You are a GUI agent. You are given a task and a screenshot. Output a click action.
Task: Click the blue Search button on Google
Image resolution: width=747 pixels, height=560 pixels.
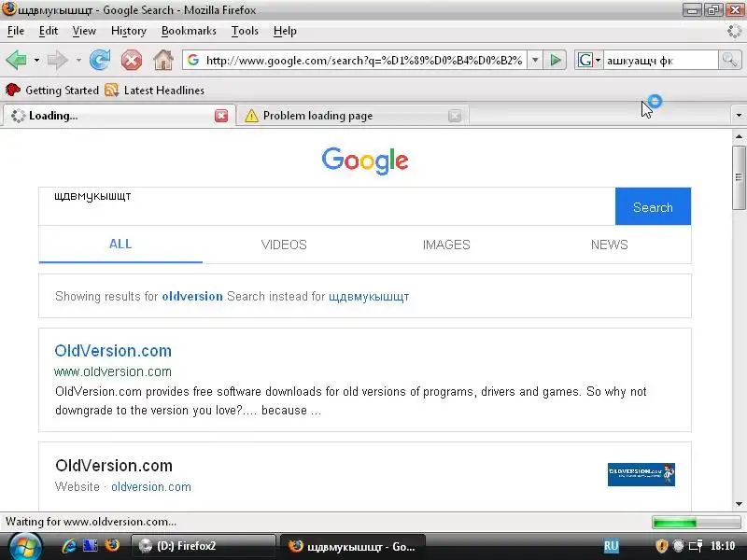[x=653, y=206]
